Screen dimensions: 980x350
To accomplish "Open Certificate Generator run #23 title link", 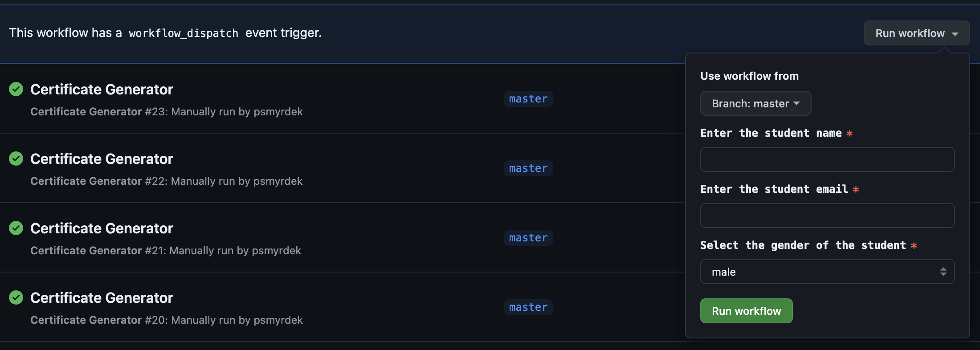I will click(x=102, y=90).
